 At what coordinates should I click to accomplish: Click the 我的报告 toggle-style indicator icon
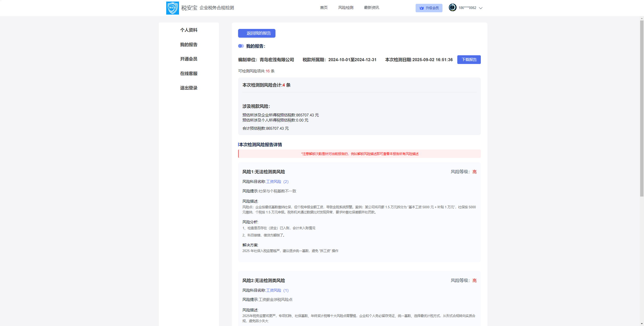[241, 46]
